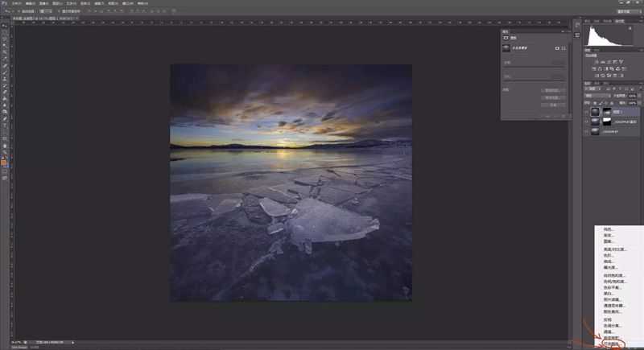The image size is (644, 350).
Task: Open the workspace switcher dropdown at top right
Action: pos(628,11)
